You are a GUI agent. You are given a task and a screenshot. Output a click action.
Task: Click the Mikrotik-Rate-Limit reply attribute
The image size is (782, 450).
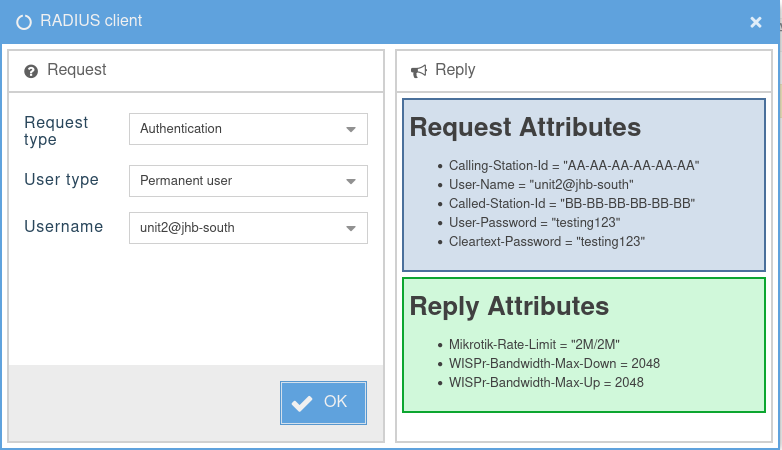click(x=534, y=344)
